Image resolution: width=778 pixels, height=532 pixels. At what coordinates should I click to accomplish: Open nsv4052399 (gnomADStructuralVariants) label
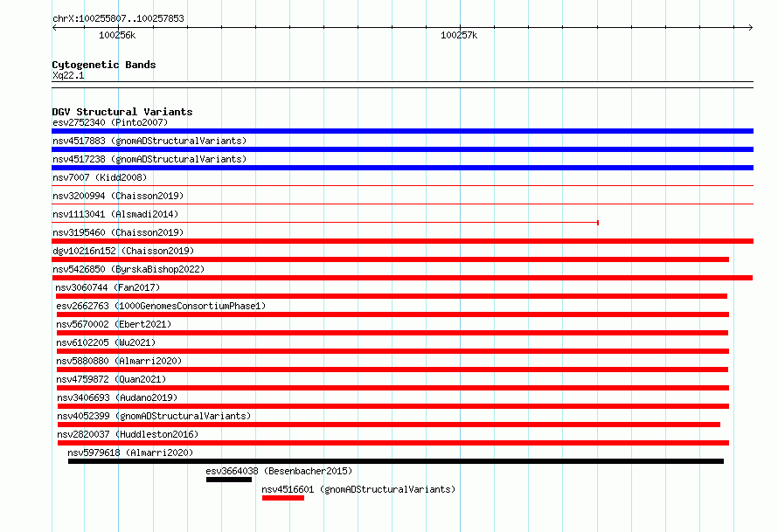point(154,416)
